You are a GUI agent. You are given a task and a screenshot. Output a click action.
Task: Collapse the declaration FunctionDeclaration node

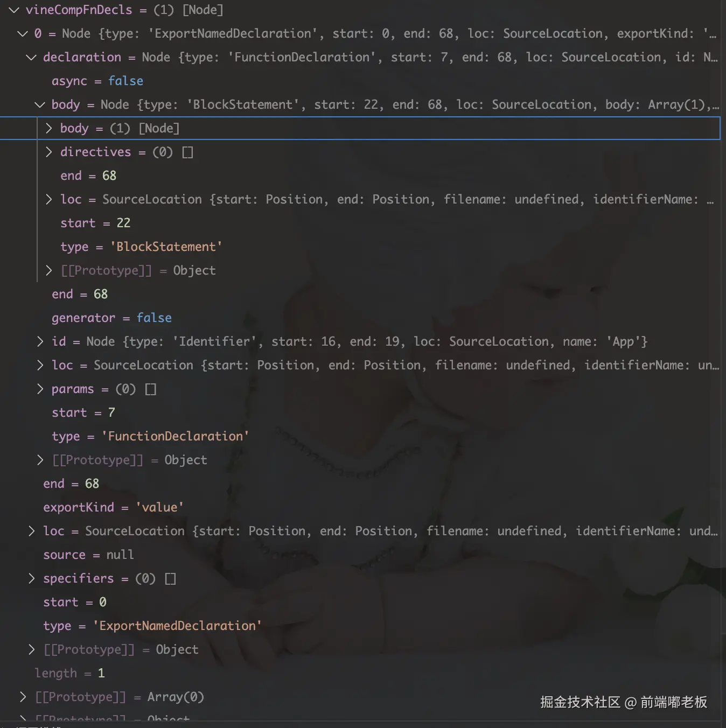31,58
